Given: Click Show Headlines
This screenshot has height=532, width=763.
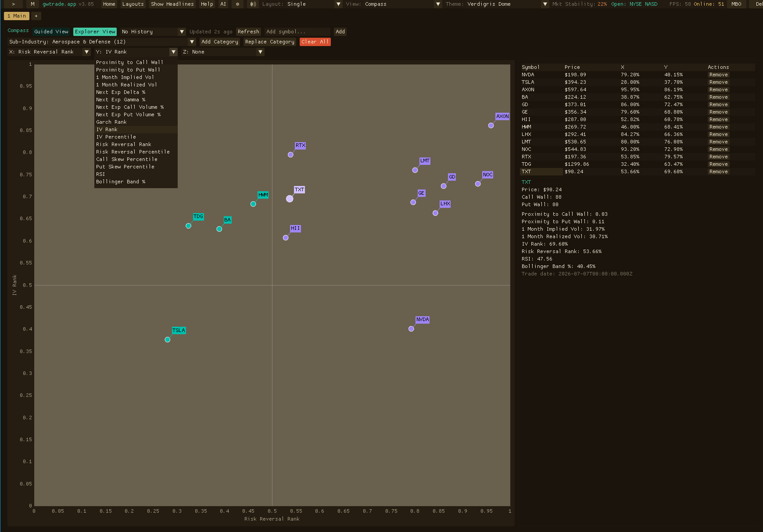Looking at the screenshot, I should [x=172, y=4].
